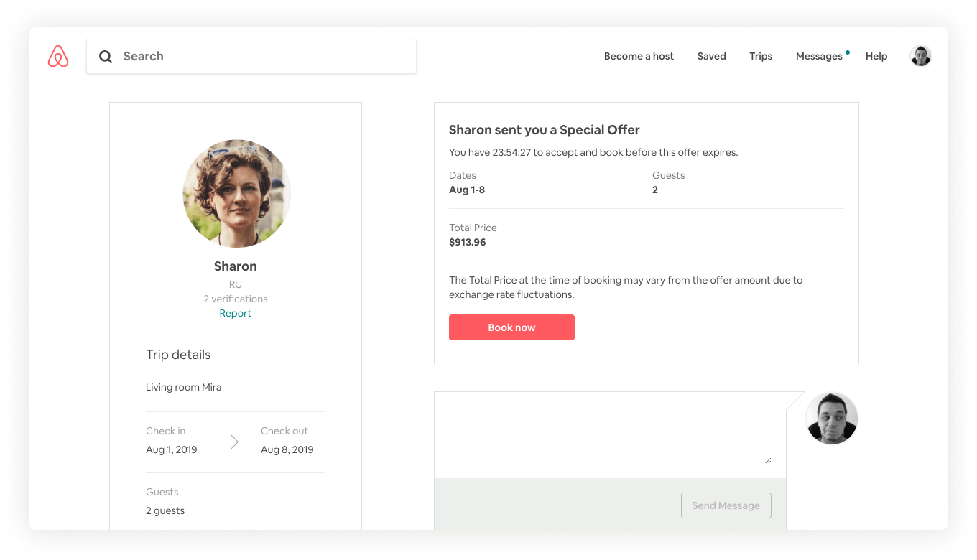Image resolution: width=977 pixels, height=560 pixels.
Task: Click the Airbnb logo icon
Action: pos(58,56)
